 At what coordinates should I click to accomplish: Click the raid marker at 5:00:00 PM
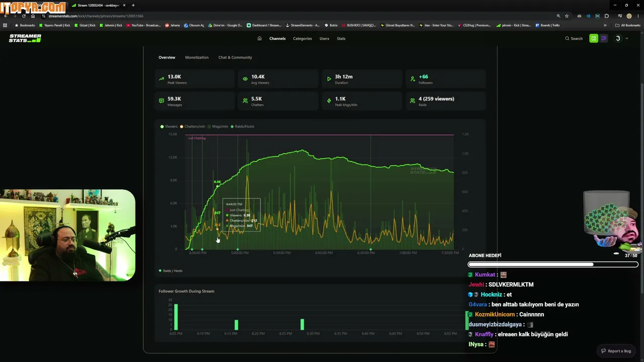click(x=237, y=249)
